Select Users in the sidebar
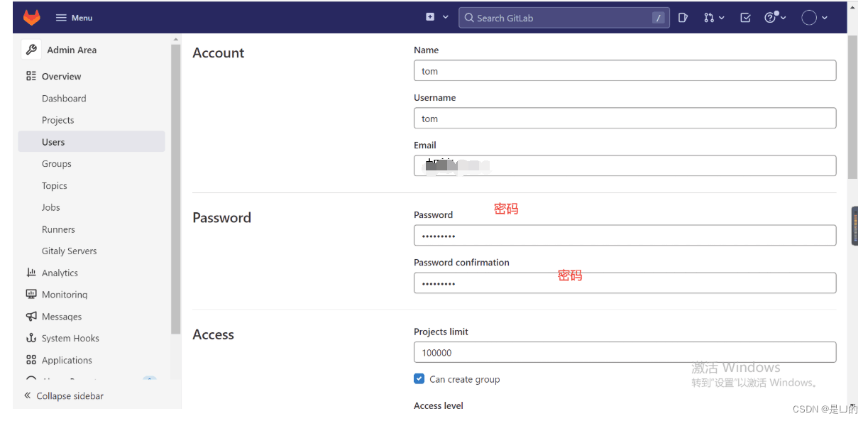 click(x=92, y=142)
